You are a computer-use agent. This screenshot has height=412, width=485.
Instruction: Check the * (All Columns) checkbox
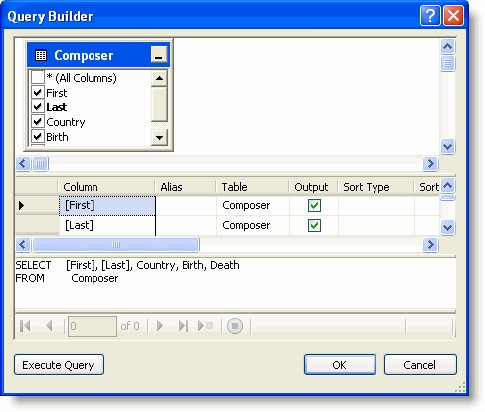point(37,77)
